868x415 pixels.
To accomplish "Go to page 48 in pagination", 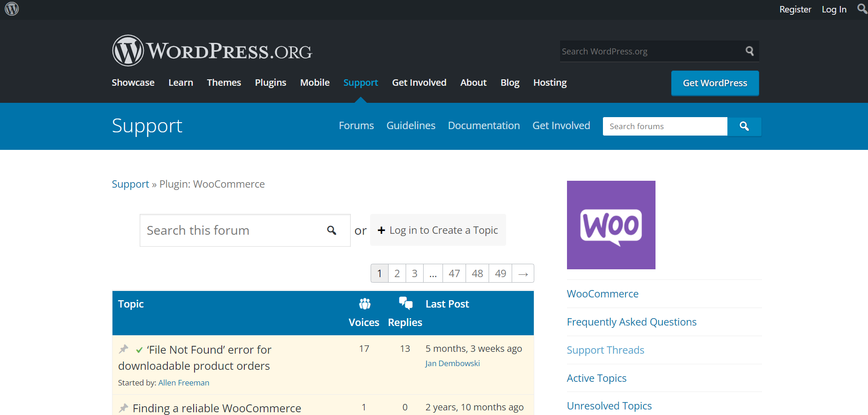I will pyautogui.click(x=477, y=273).
